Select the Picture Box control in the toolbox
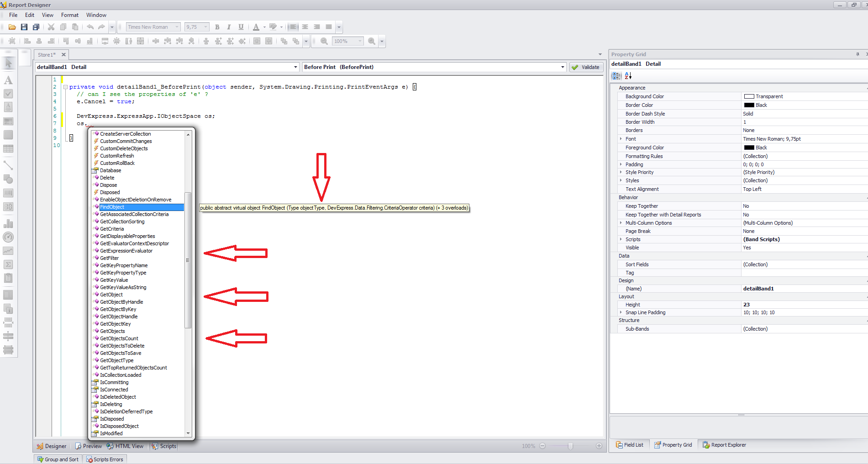The width and height of the screenshot is (868, 464). (8, 121)
